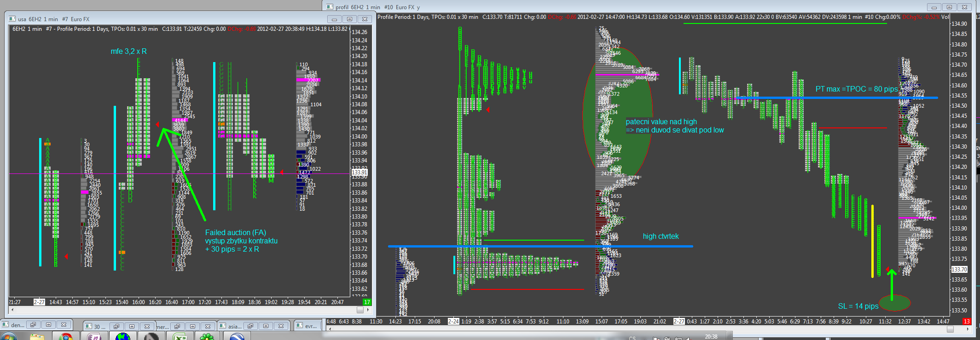Click the green 17 box in usa chart

(367, 302)
